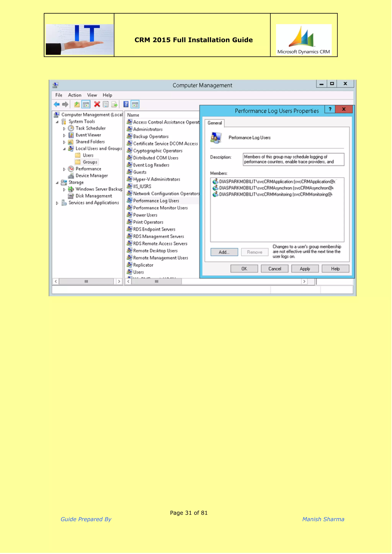392x554 pixels.
Task: Click the Disk Management icon
Action: click(x=71, y=196)
